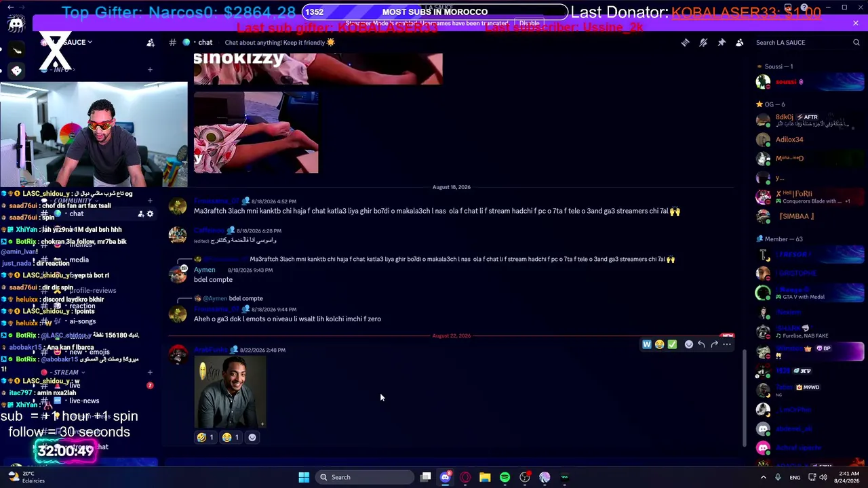Click the chat message scrollbar
Screen dimensions: 868x488
click(745, 398)
